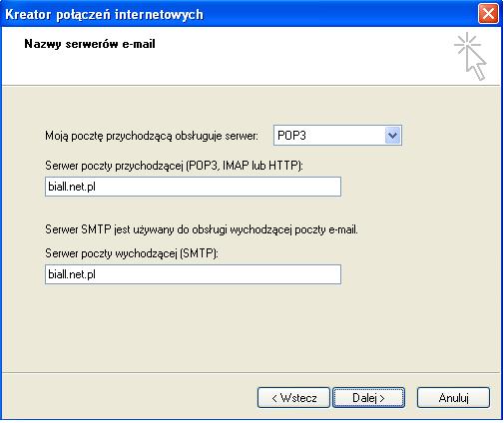Click the wizard cursor icon in header

tap(470, 56)
